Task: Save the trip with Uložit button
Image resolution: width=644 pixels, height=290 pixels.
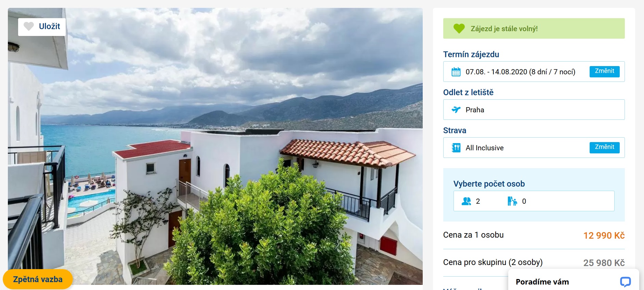Action: (42, 27)
